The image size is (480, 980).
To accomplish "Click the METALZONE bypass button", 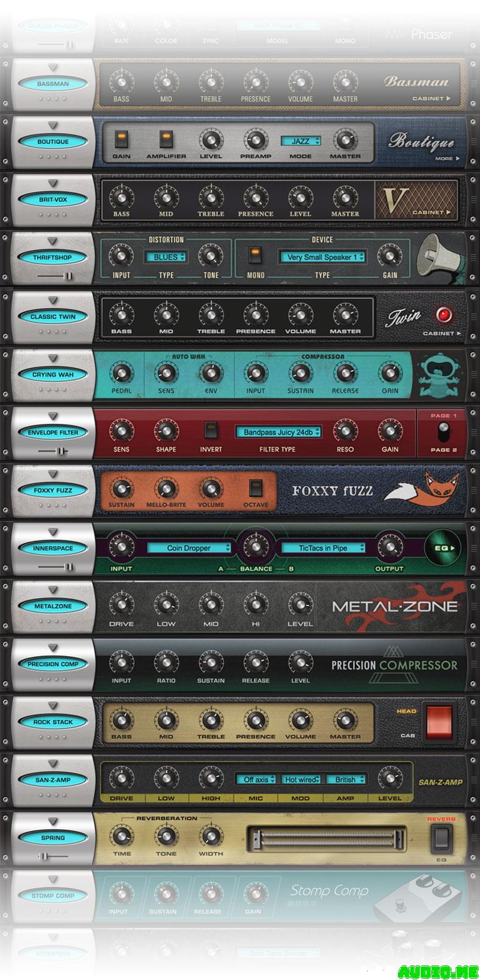I will coord(53,606).
